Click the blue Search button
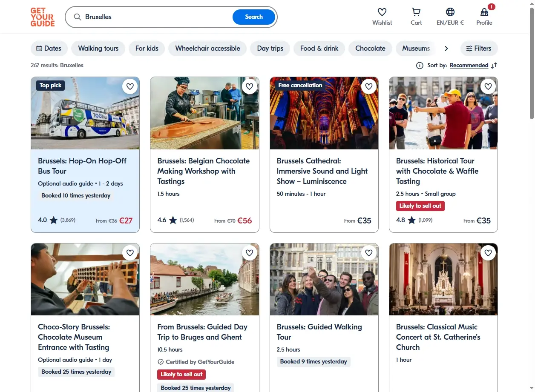This screenshot has height=392, width=535. [254, 17]
